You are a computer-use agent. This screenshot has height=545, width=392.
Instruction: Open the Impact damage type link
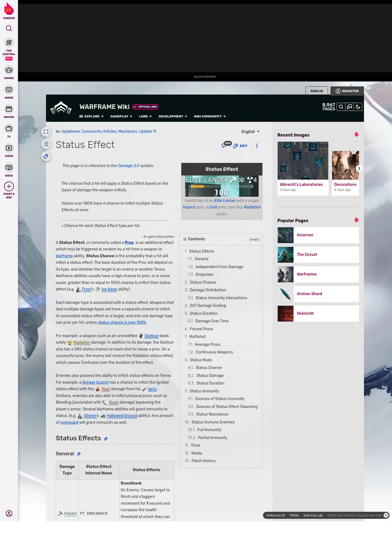click(70, 513)
